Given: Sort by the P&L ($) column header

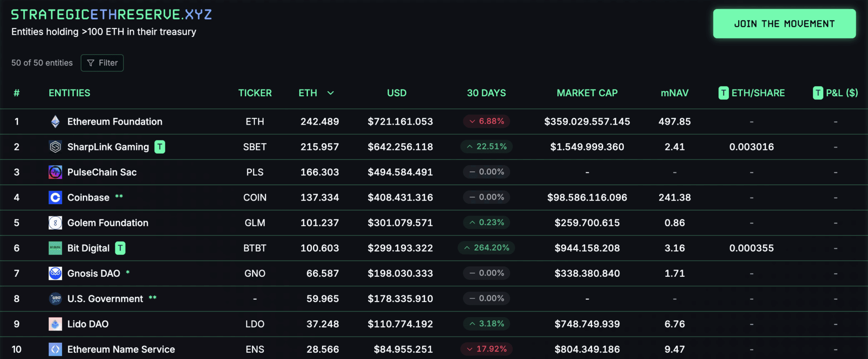Looking at the screenshot, I should pos(842,93).
